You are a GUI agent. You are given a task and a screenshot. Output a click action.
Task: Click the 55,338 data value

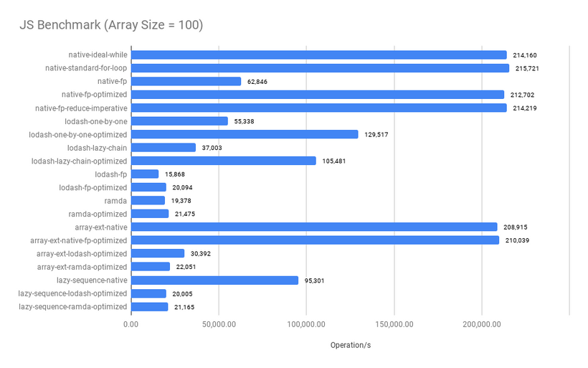click(244, 121)
